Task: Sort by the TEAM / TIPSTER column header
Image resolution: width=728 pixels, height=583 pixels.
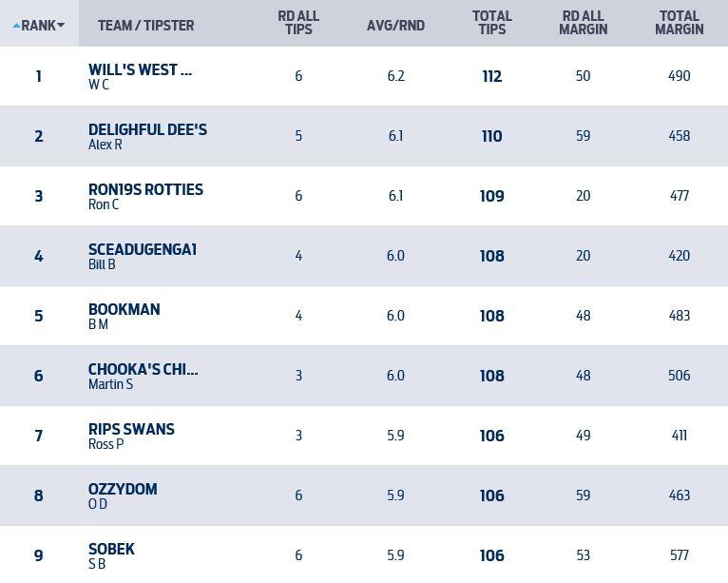Action: [x=145, y=26]
